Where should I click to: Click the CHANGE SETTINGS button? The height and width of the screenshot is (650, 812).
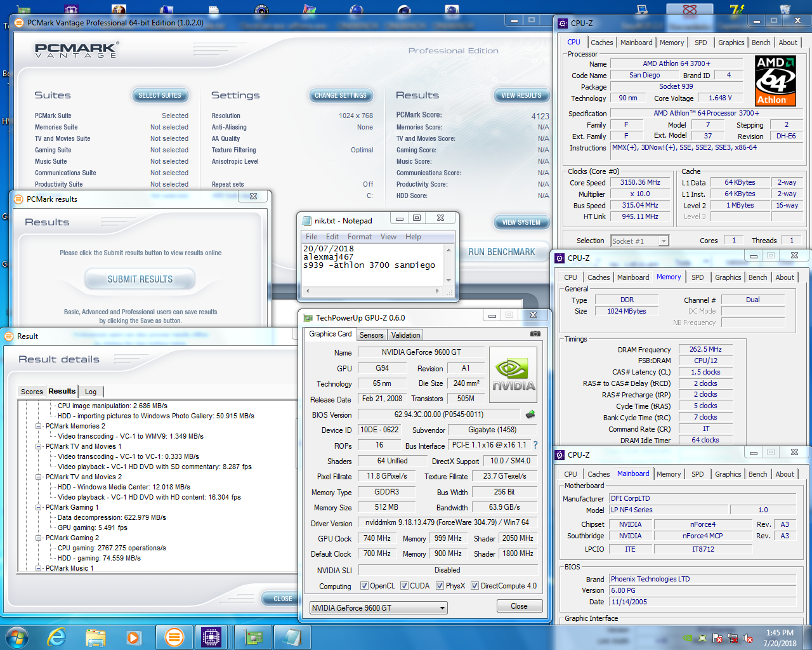tap(341, 95)
